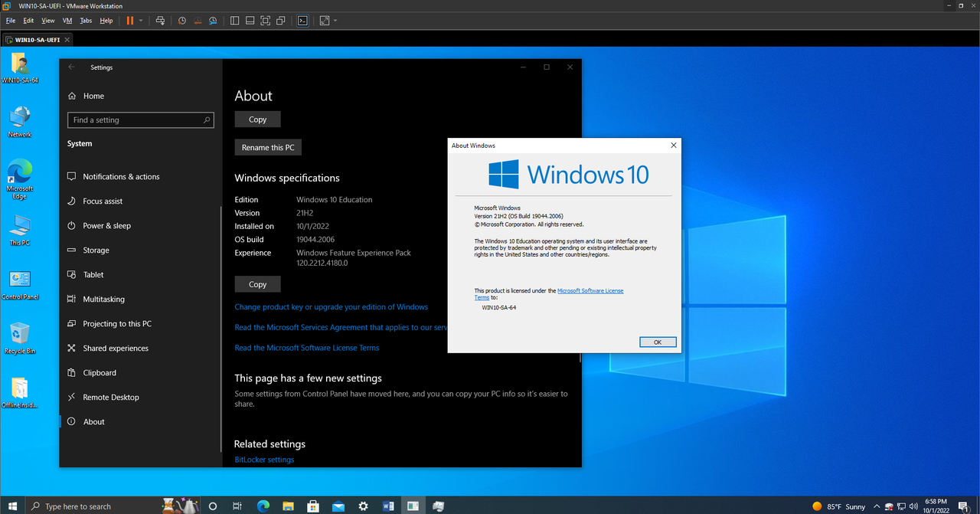Click the Send Ctrl+Alt+Del toolbar icon
980x514 pixels.
click(x=160, y=21)
